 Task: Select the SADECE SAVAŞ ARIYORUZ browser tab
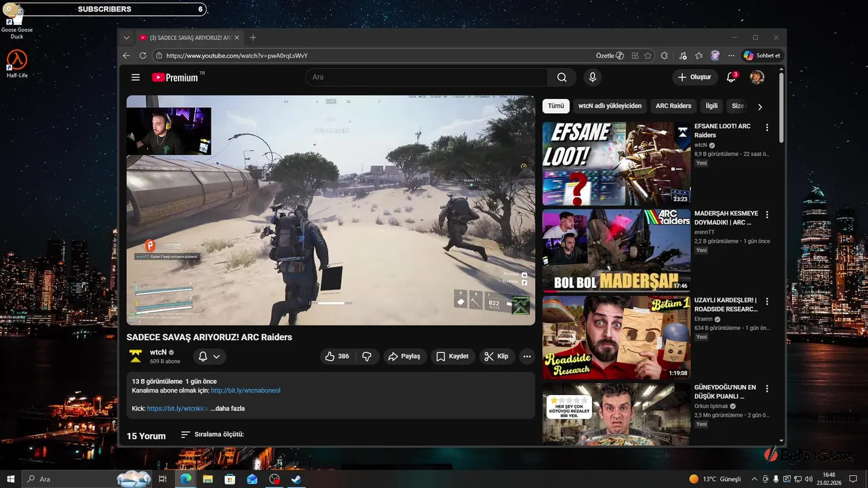coord(189,38)
